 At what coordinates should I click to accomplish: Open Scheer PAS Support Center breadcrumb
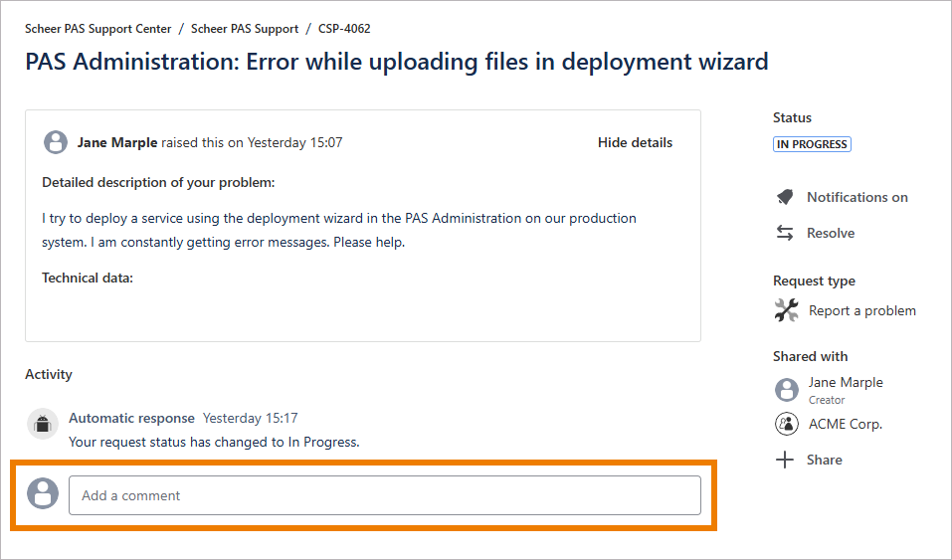(98, 29)
